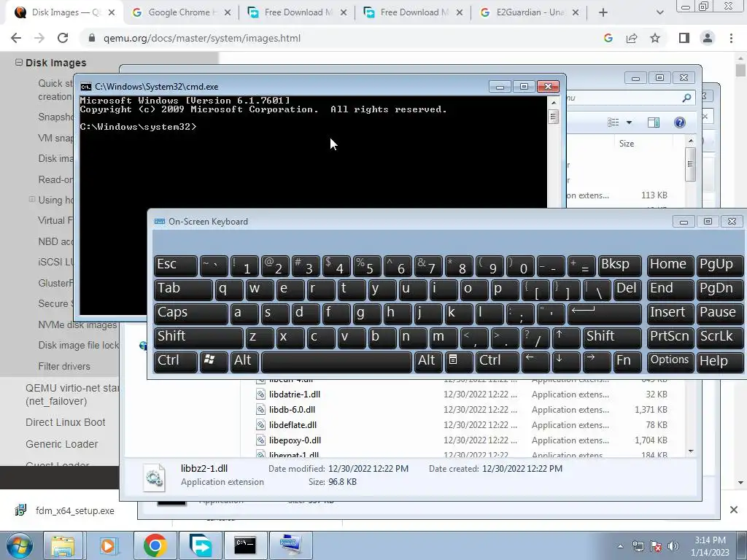
Task: Select the libdb-6.0.dll file
Action: tap(292, 410)
